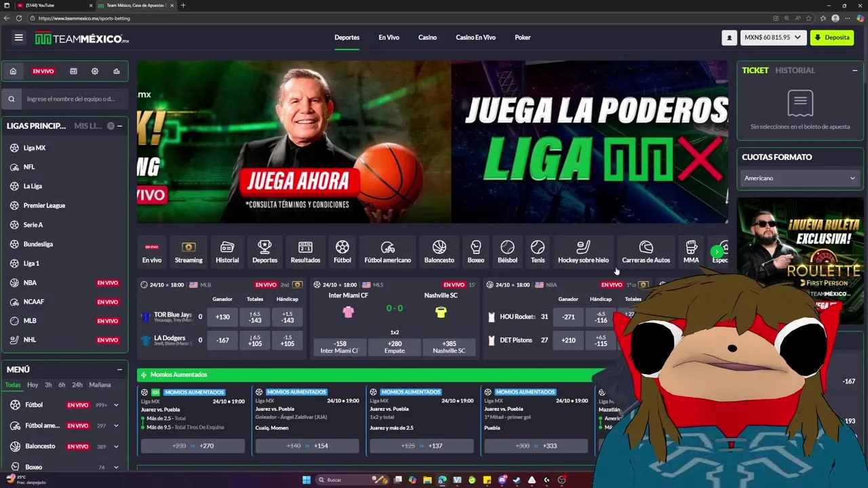Viewport: 868px width, 488px height.
Task: Click team name search input field
Action: [75, 99]
